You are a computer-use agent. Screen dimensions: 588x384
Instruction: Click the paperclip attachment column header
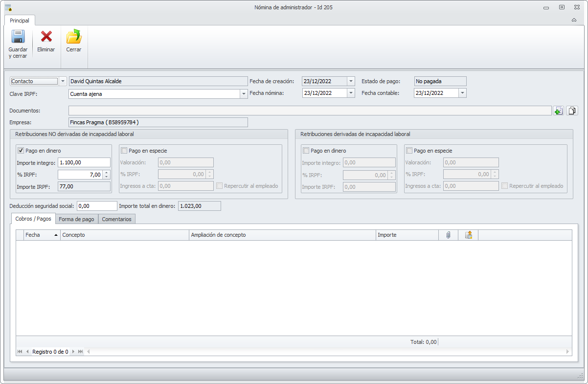point(448,235)
